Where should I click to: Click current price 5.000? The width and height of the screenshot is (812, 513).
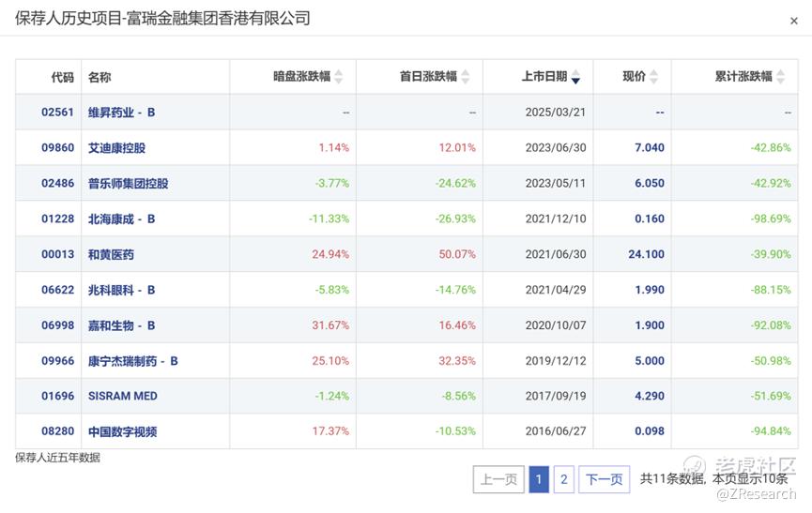[x=650, y=361]
